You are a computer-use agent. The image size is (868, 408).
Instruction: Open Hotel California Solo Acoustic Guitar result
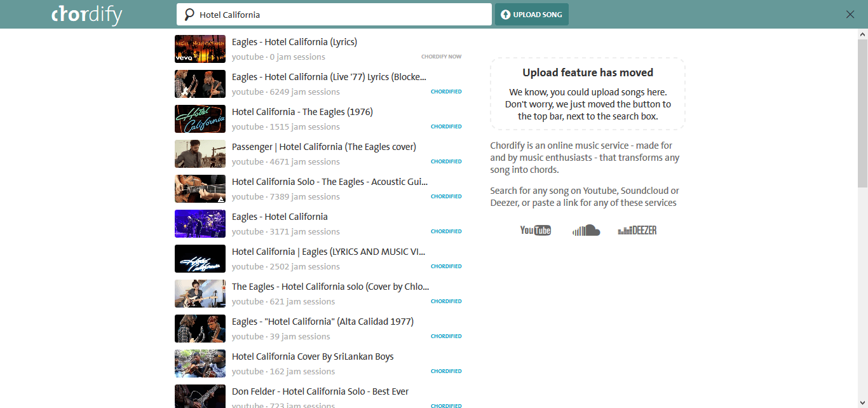tap(330, 182)
